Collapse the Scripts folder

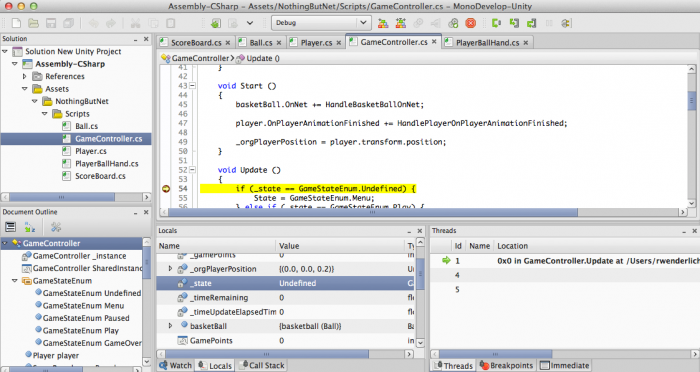(x=44, y=114)
